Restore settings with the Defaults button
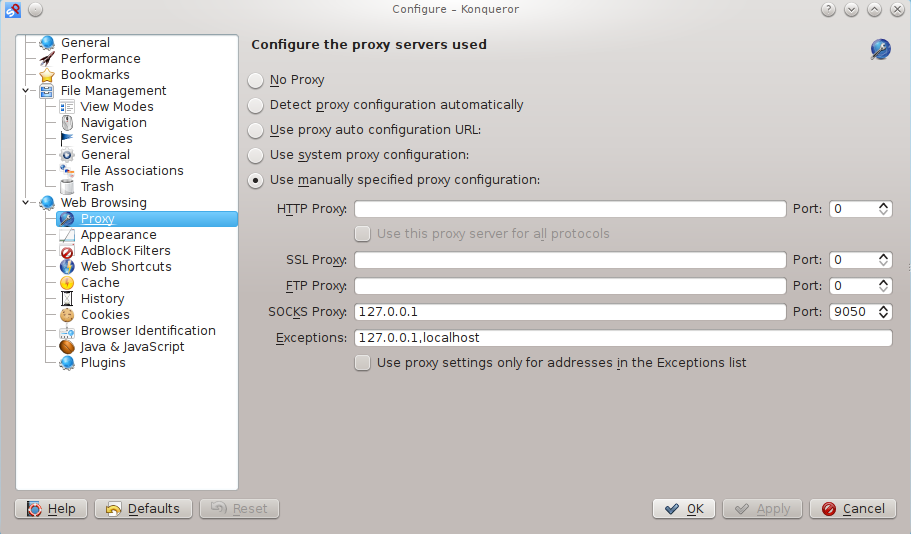This screenshot has height=534, width=911. point(143,509)
